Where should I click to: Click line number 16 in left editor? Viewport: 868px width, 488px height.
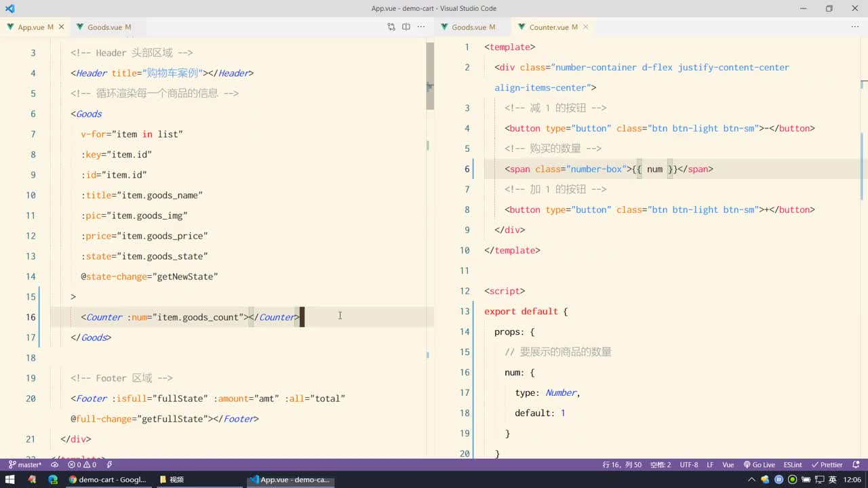point(31,317)
